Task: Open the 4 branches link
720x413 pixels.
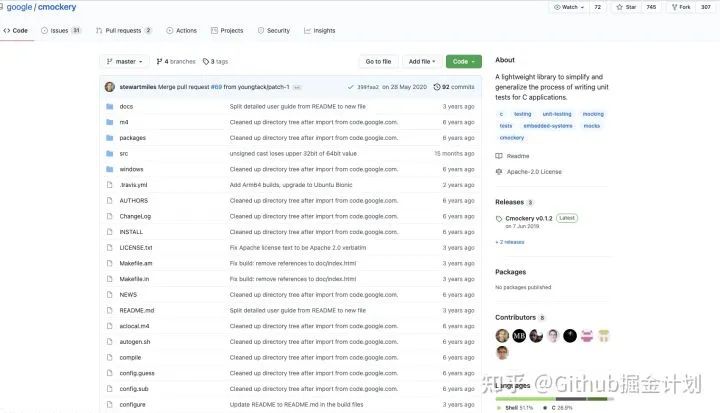Action: click(x=176, y=62)
